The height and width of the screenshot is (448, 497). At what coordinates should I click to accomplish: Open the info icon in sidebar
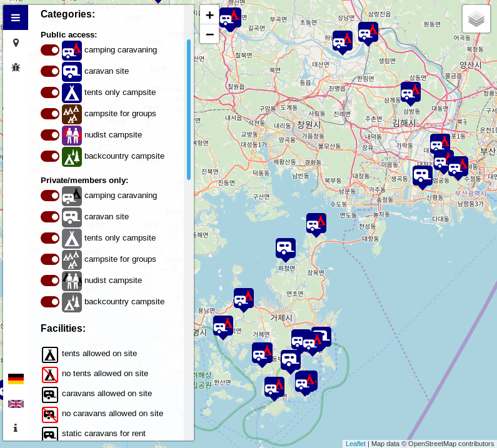tap(16, 428)
